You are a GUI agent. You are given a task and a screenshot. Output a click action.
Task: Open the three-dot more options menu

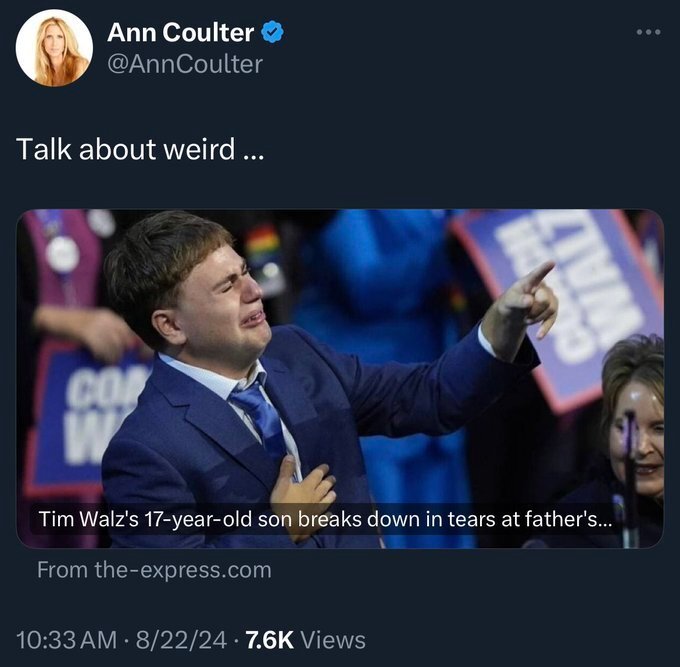pyautogui.click(x=649, y=31)
